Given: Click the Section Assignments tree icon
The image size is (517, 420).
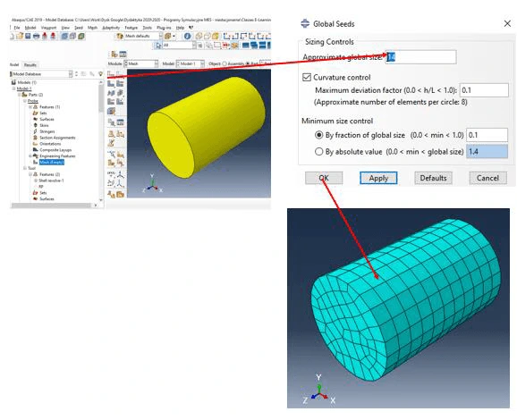Looking at the screenshot, I should click(35, 138).
